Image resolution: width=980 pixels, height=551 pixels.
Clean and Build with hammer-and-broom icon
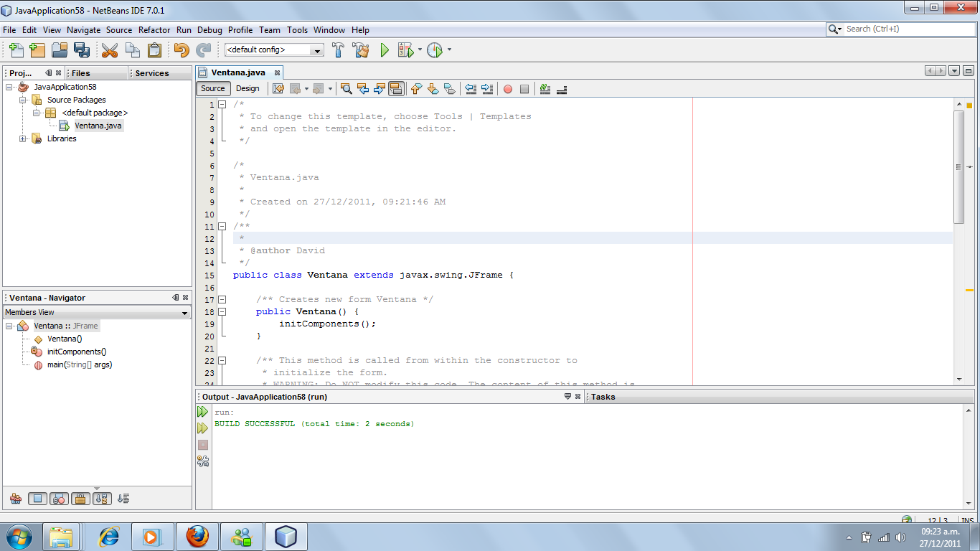click(361, 50)
